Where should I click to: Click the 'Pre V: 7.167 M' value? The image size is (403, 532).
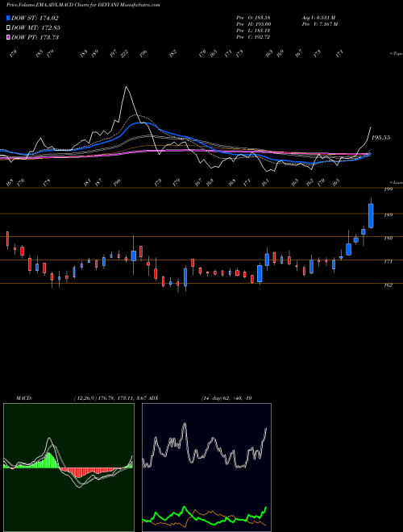(319, 23)
